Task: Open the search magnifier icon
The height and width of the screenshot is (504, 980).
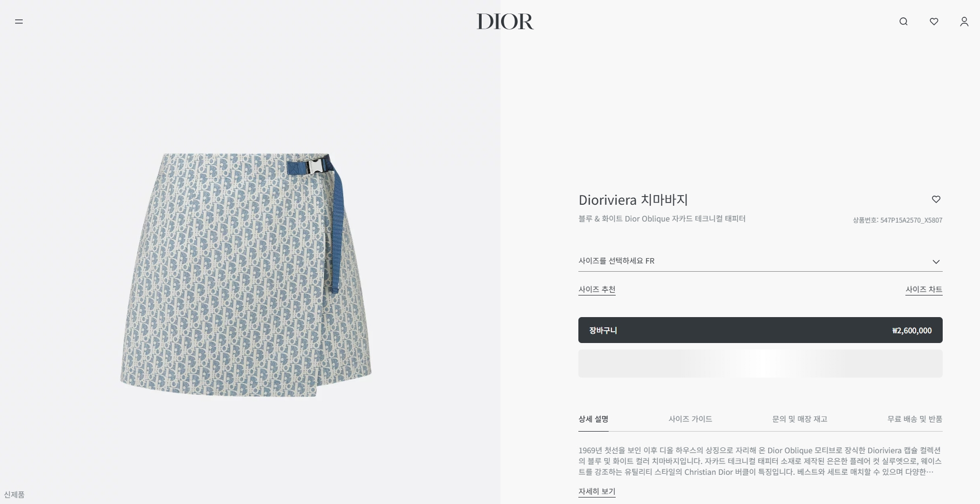Action: click(903, 22)
